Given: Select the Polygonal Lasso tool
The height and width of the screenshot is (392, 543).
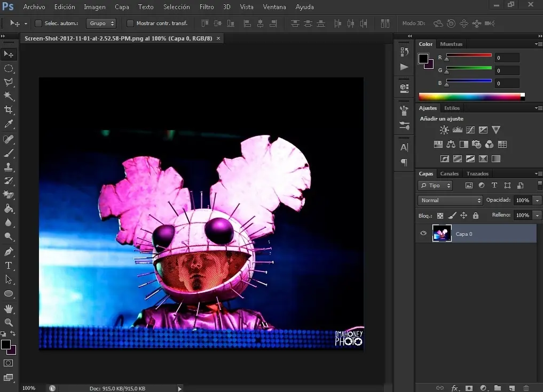Looking at the screenshot, I should [9, 82].
